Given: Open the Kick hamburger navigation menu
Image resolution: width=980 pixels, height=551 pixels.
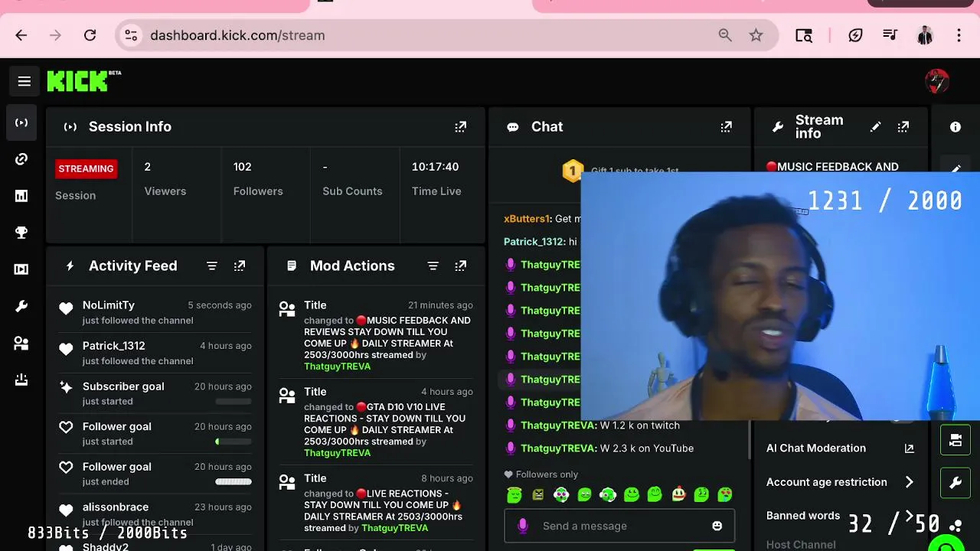Looking at the screenshot, I should coord(24,81).
